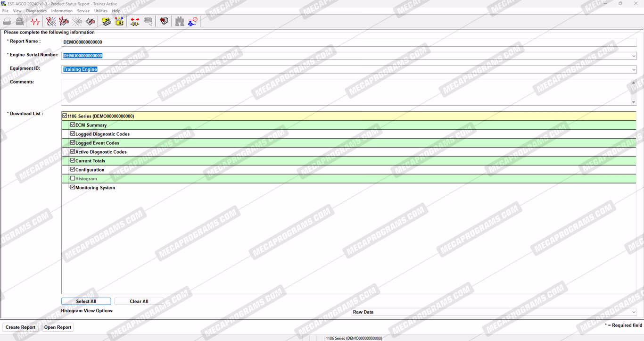This screenshot has width=644, height=341.
Task: Click the Active Diagnostic Codes toolbar icon
Action: click(x=51, y=21)
